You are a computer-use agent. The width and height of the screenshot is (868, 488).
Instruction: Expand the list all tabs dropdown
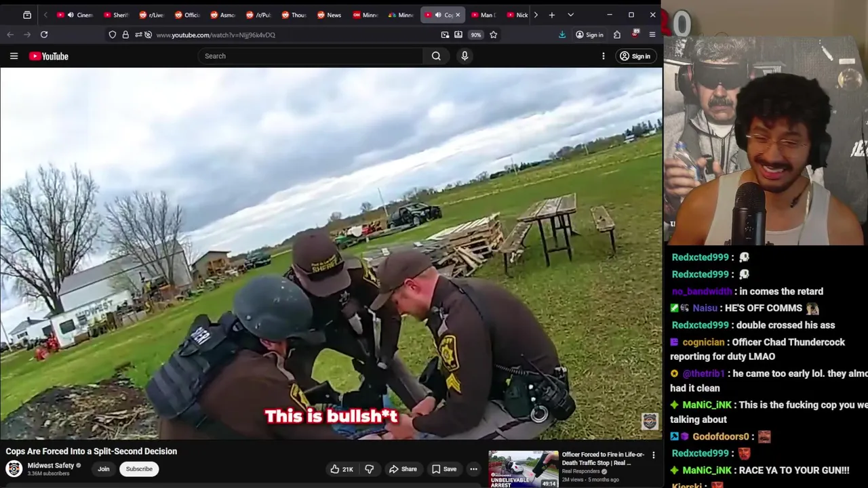(570, 15)
